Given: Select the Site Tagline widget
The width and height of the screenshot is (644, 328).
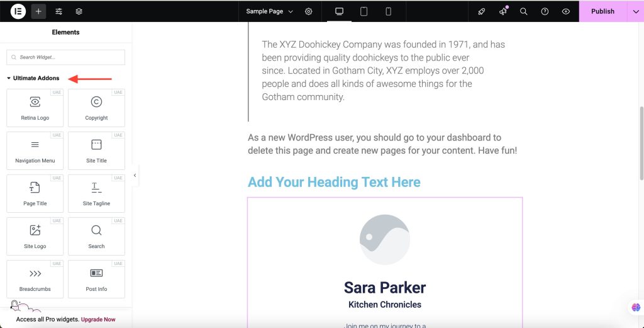Looking at the screenshot, I should point(96,194).
